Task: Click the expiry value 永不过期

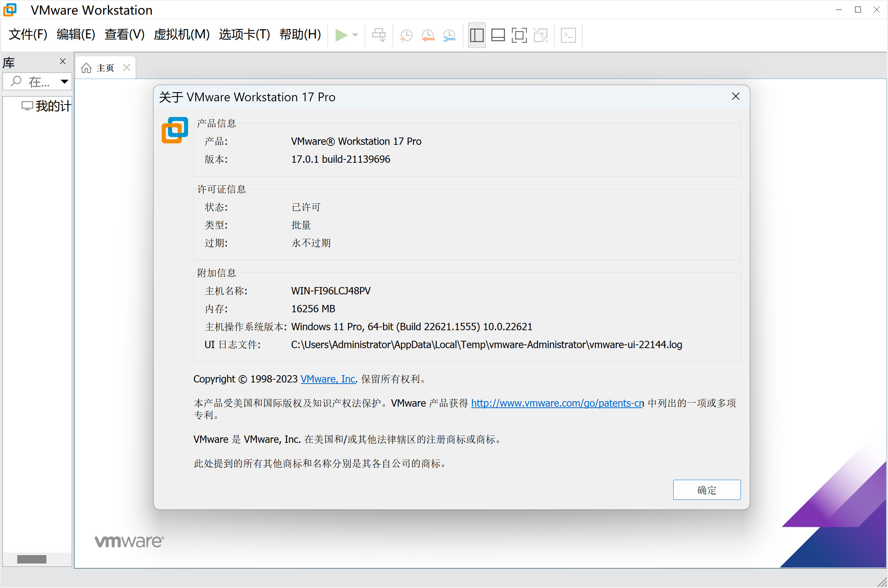Action: [311, 243]
